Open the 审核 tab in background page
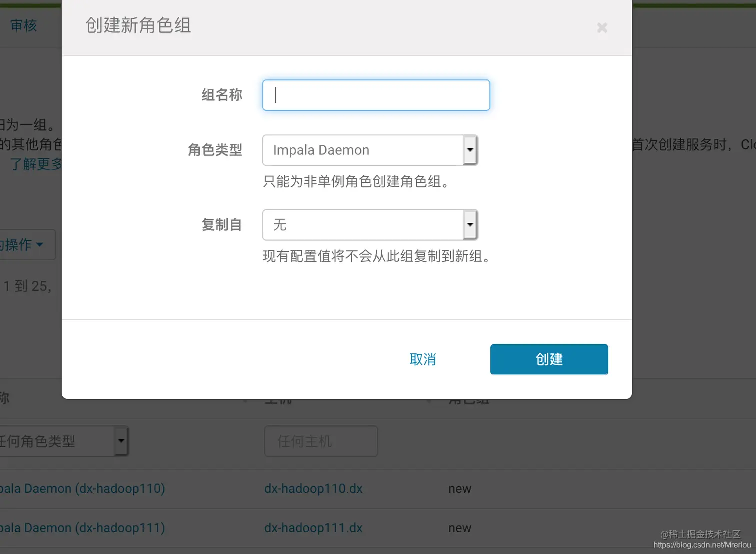Image resolution: width=756 pixels, height=554 pixels. 23,26
